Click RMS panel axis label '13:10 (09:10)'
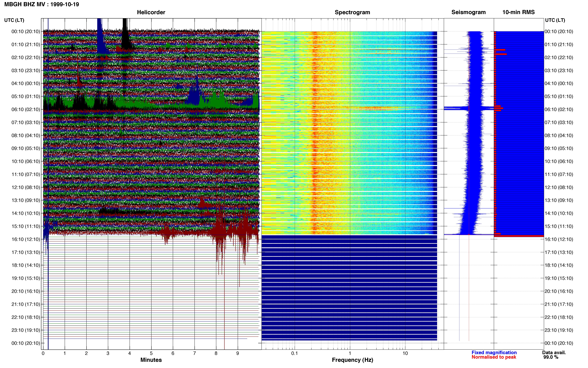Viewport: 588px width, 368px height. [559, 200]
